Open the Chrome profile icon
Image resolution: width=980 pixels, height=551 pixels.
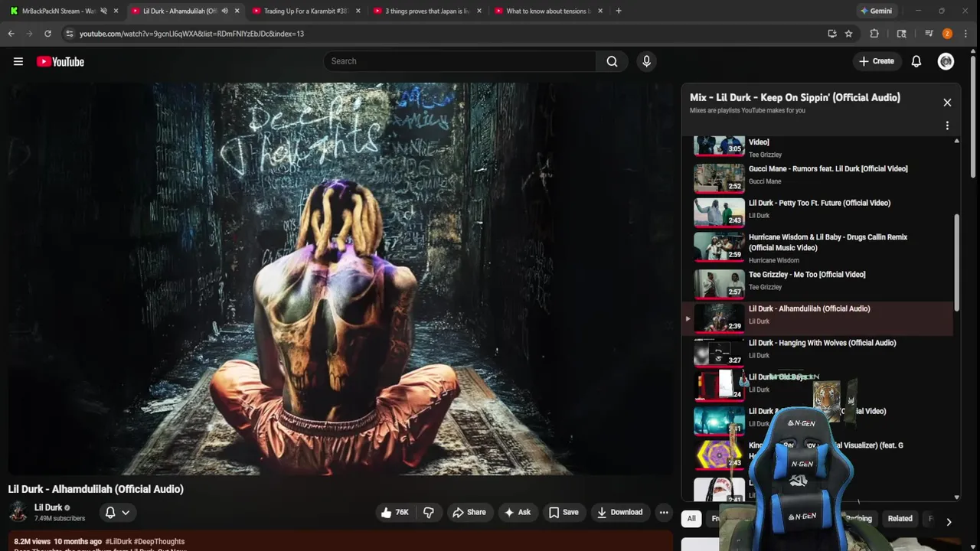pos(947,34)
